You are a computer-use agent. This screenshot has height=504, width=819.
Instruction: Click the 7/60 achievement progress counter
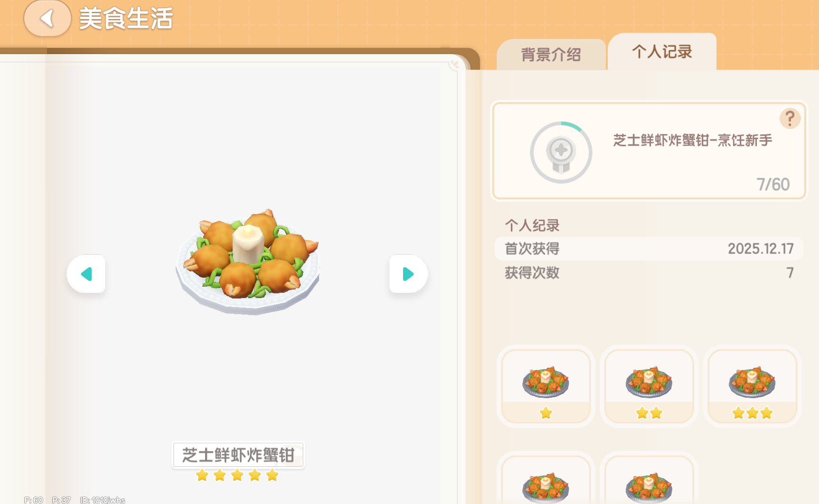click(x=773, y=184)
